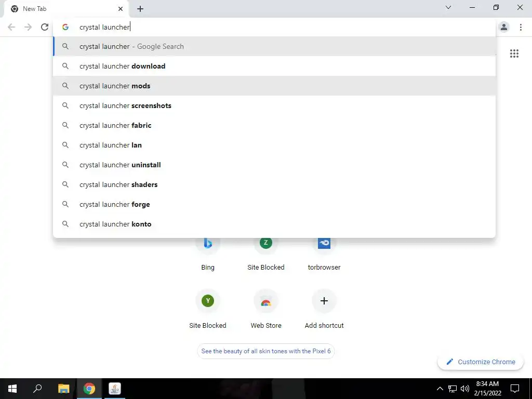Expand the tab search chevron
This screenshot has width=532, height=399.
448,7
